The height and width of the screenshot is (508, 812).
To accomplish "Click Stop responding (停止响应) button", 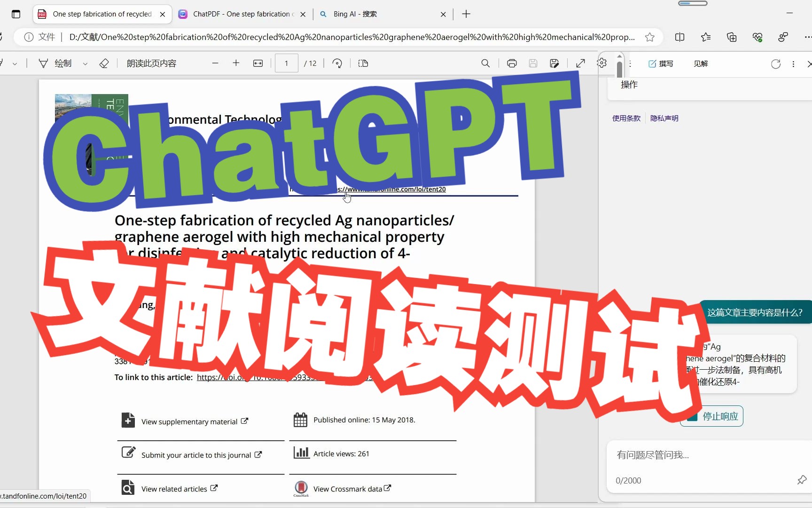I will (x=711, y=416).
